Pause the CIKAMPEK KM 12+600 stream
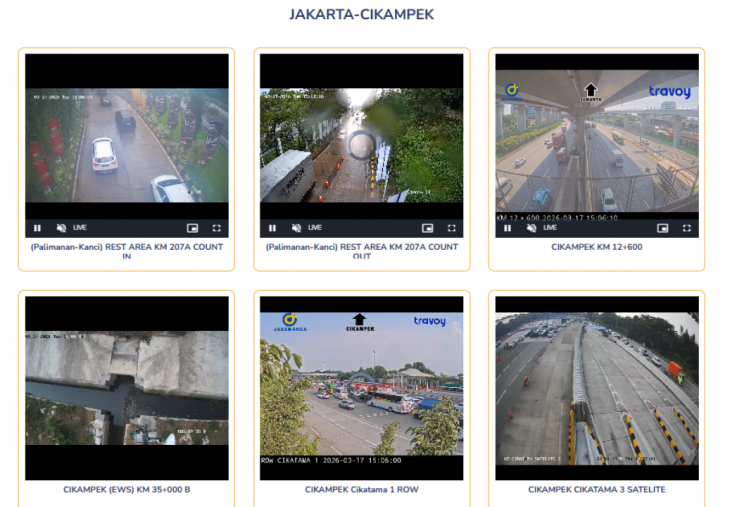This screenshot has width=750, height=507. click(507, 228)
